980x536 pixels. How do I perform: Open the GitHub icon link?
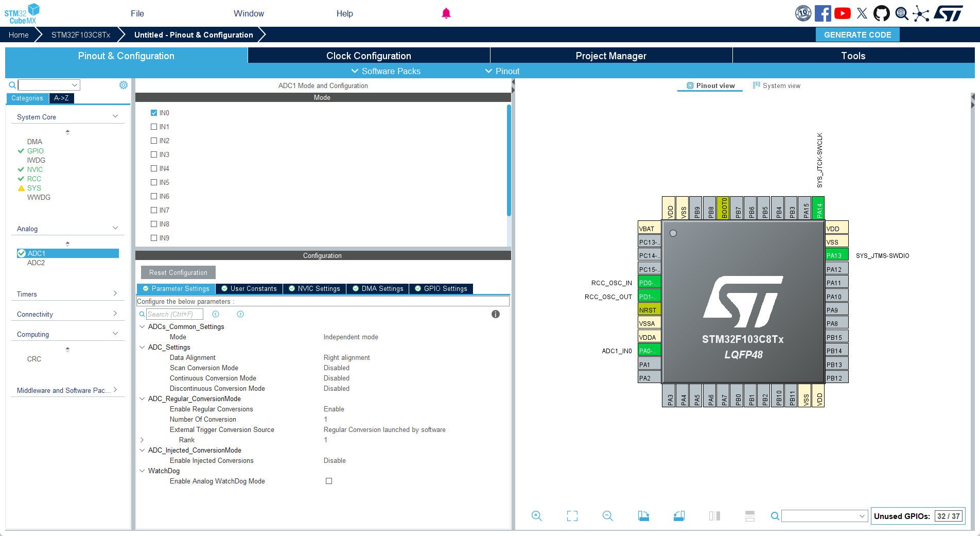click(x=881, y=13)
